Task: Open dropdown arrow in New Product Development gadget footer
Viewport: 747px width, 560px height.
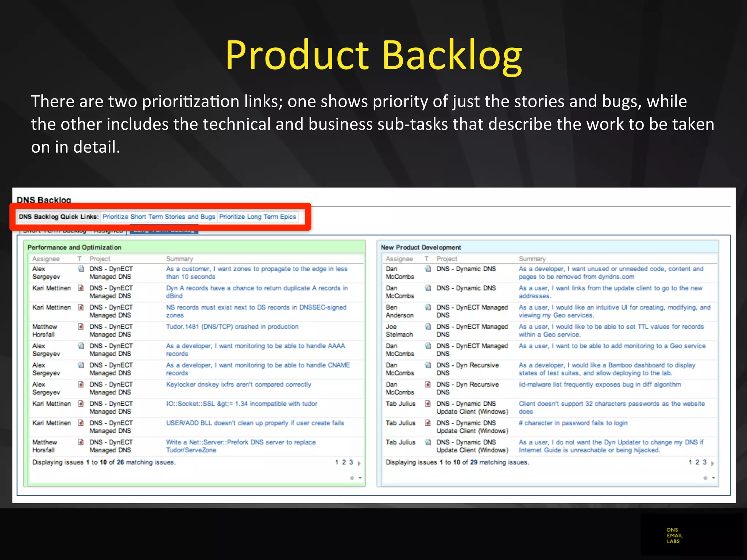Action: (x=713, y=478)
